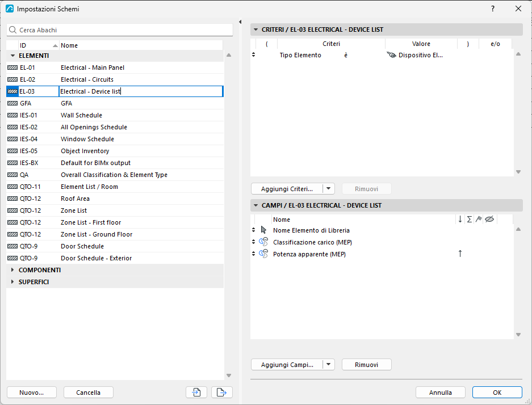Click the sort order column header arrow

coord(460,220)
